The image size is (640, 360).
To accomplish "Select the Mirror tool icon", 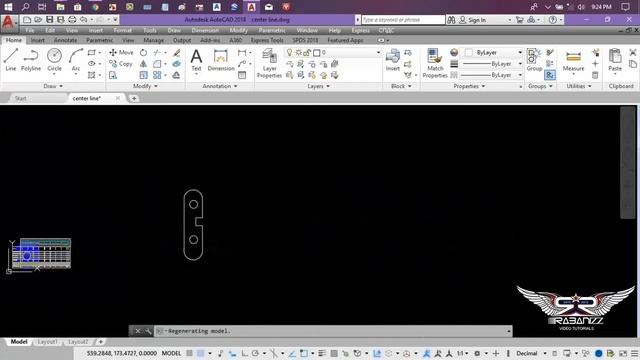I will (143, 64).
